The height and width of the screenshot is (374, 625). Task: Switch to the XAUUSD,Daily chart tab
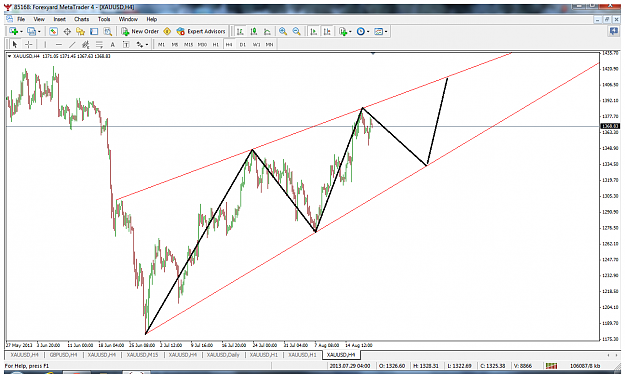pos(223,354)
